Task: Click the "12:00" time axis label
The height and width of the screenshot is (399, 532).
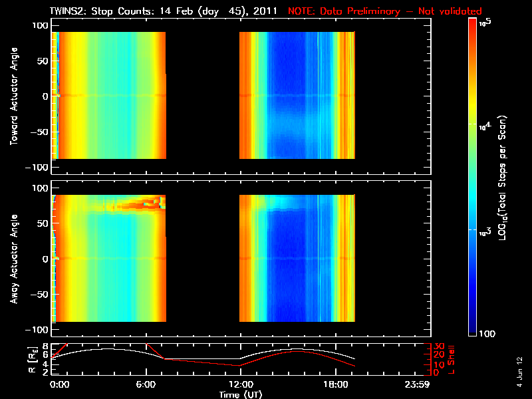Action: click(241, 384)
